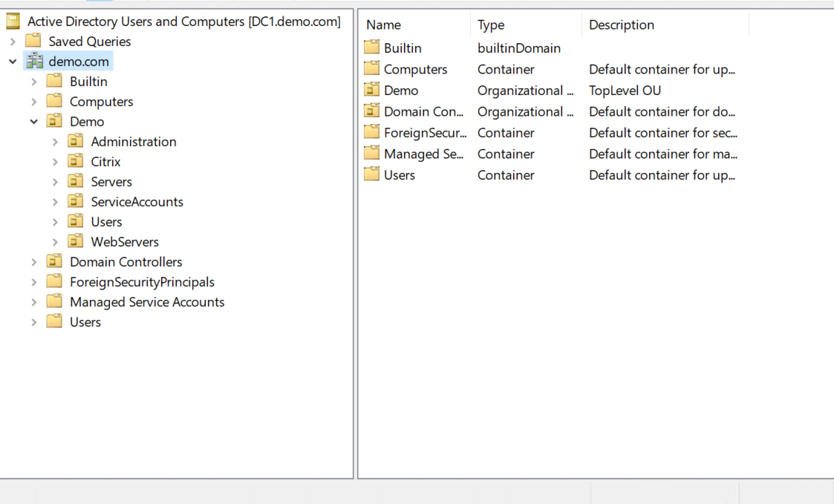The image size is (834, 504).
Task: Click the Administration OU icon
Action: coord(76,142)
